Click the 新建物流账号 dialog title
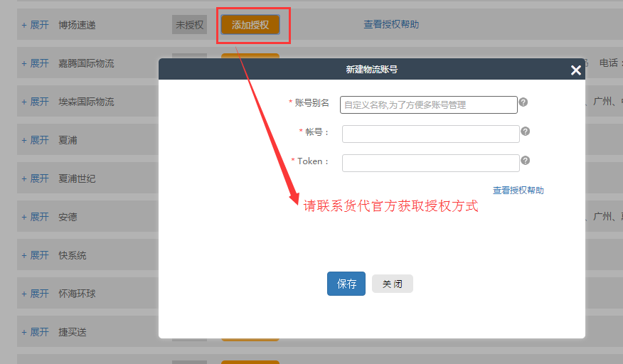623x364 pixels. (x=372, y=70)
